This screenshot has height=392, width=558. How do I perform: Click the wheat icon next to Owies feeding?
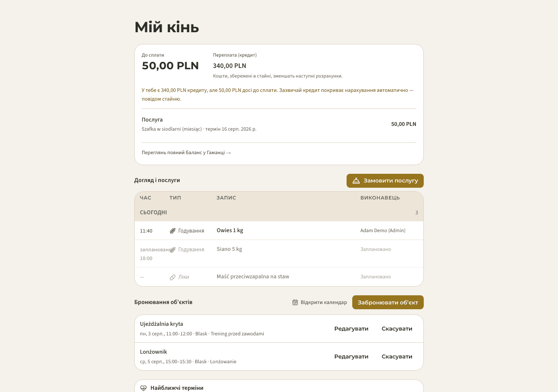(173, 231)
